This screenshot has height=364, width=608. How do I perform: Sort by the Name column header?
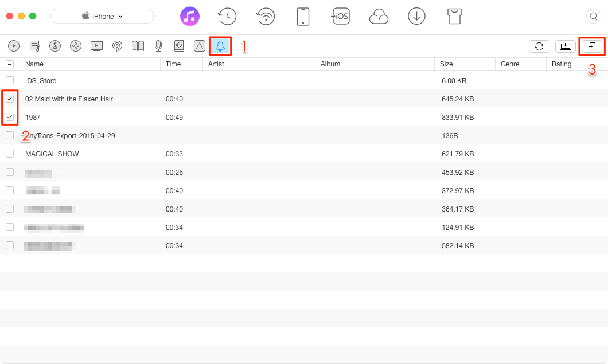click(x=90, y=64)
